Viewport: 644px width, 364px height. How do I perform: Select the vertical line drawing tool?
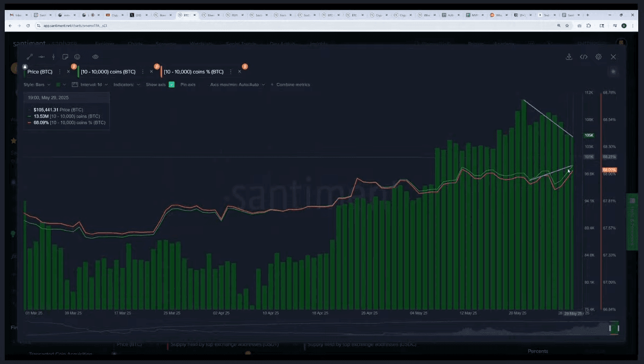pyautogui.click(x=53, y=57)
